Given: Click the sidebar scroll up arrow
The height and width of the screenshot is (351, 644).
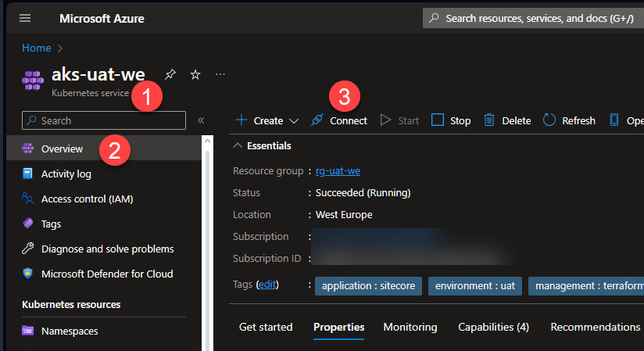Looking at the screenshot, I should coord(207,141).
